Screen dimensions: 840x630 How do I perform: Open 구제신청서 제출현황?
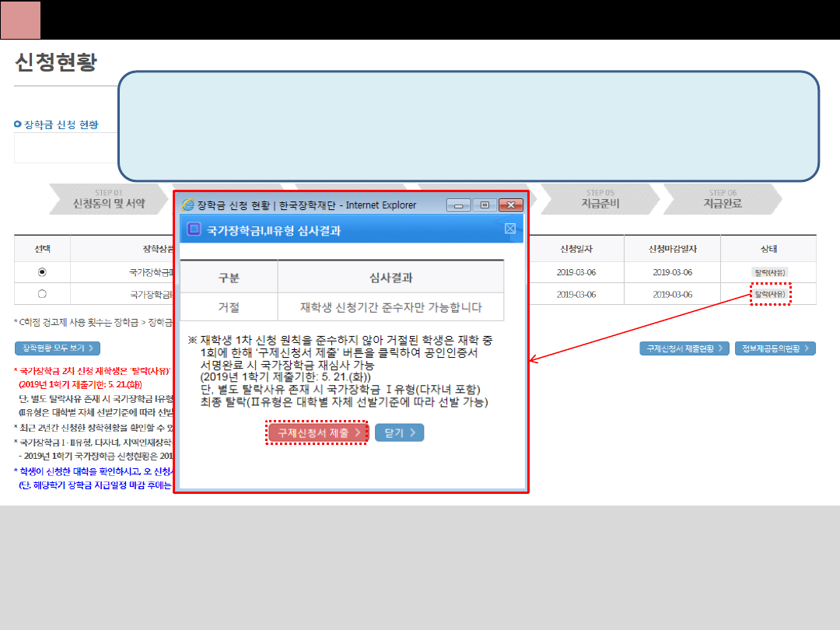pos(684,348)
